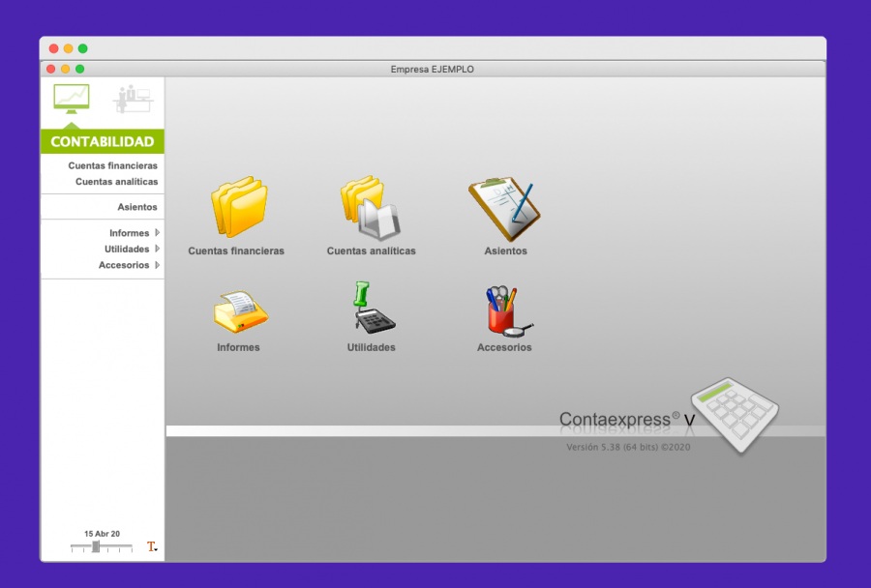Select Asientos in the sidebar
871x588 pixels.
(x=137, y=207)
